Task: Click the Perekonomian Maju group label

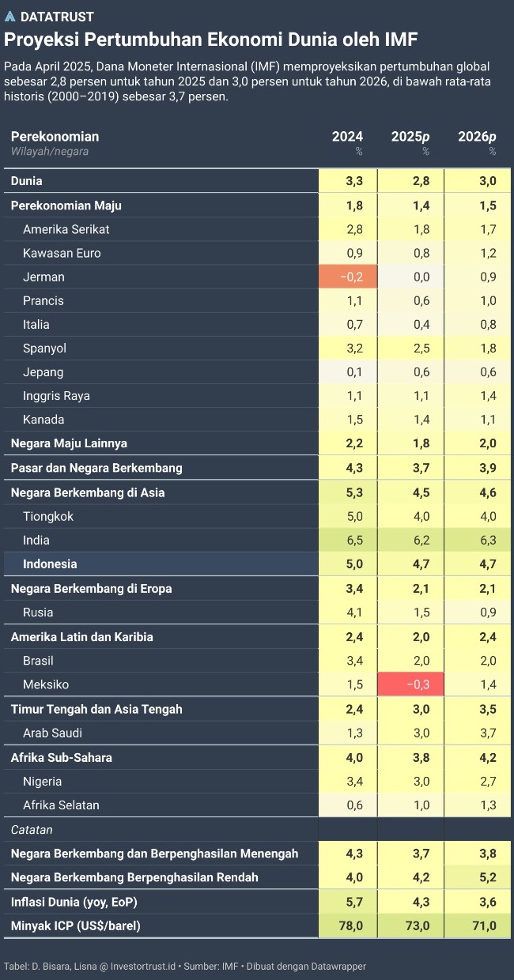Action: [x=66, y=205]
